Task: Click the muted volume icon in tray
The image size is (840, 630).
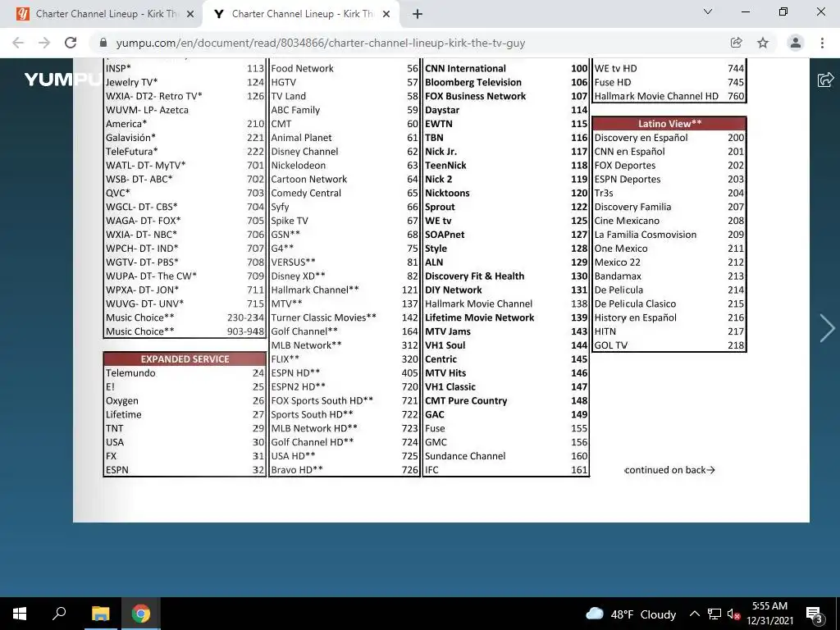Action: tap(733, 614)
